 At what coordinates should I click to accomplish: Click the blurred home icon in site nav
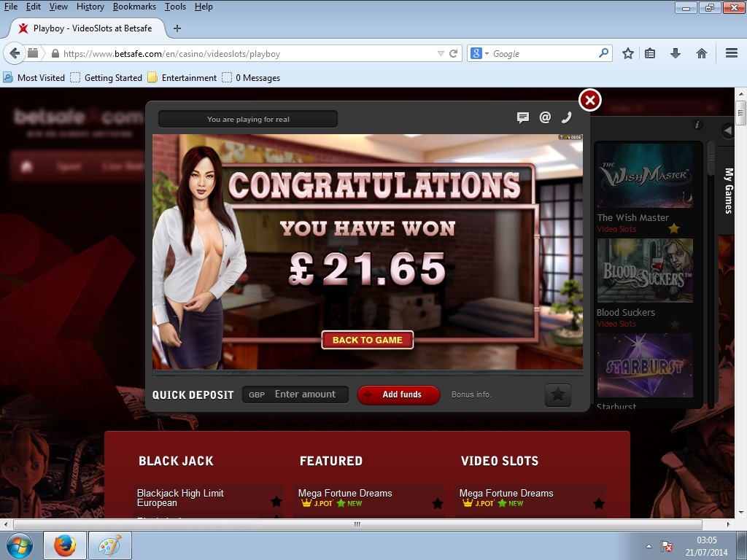[27, 166]
